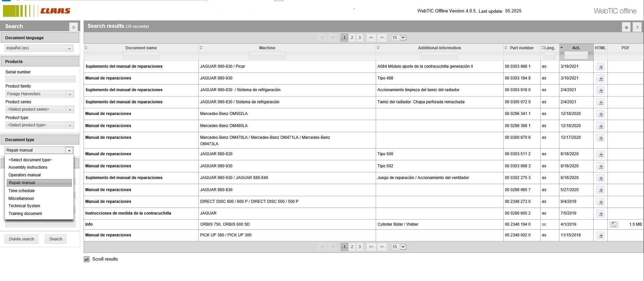The width and height of the screenshot is (644, 281).
Task: Sort results by Act. date column
Action: click(x=576, y=48)
